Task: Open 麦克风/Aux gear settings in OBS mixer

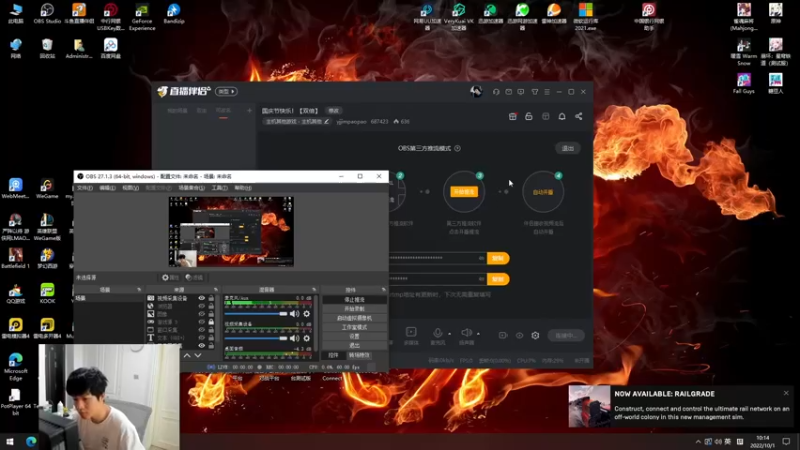Action: pyautogui.click(x=307, y=314)
